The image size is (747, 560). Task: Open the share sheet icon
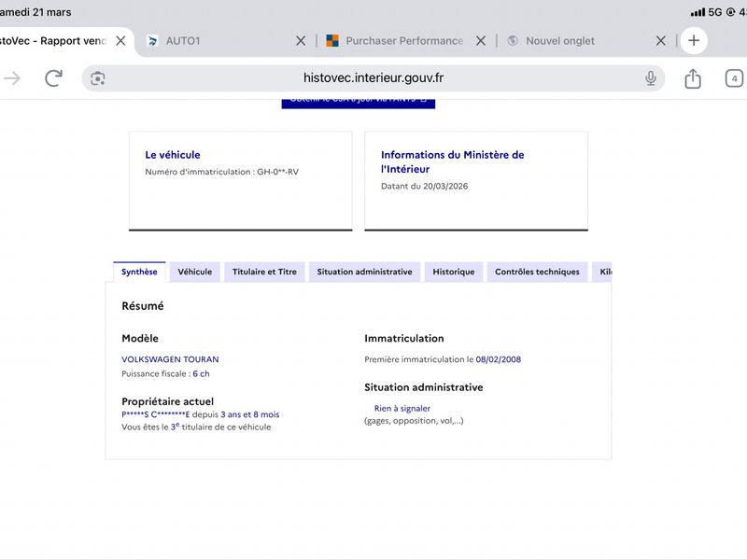[692, 78]
